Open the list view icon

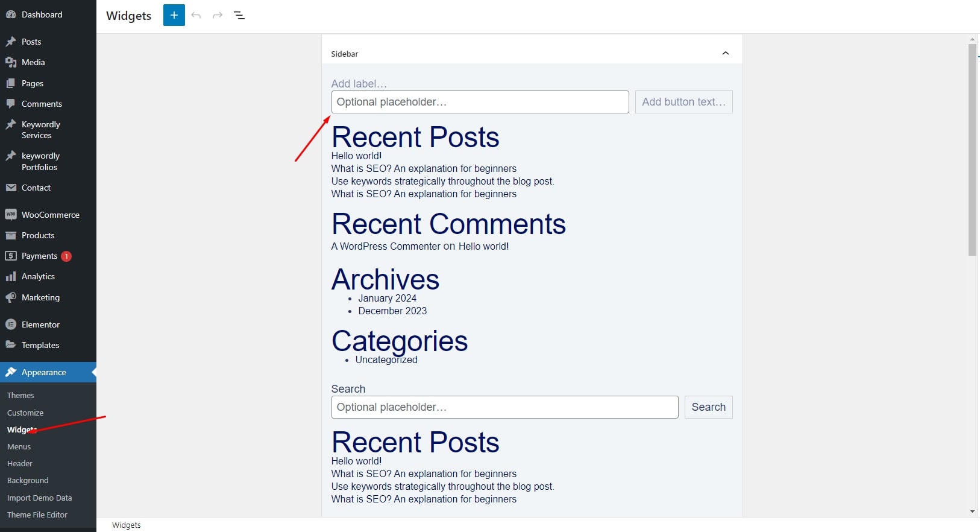(239, 15)
